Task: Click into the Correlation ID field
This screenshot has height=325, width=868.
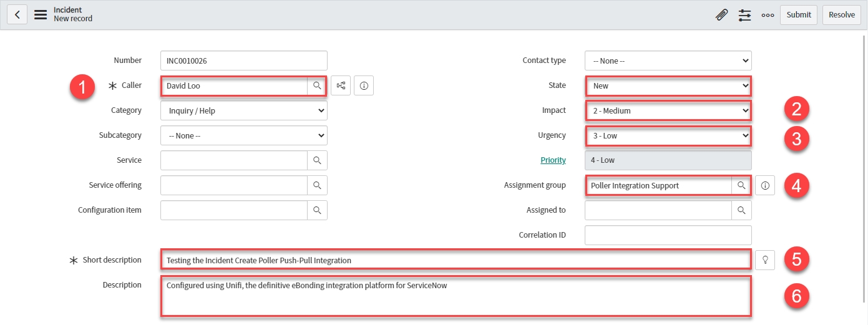Action: click(x=668, y=235)
